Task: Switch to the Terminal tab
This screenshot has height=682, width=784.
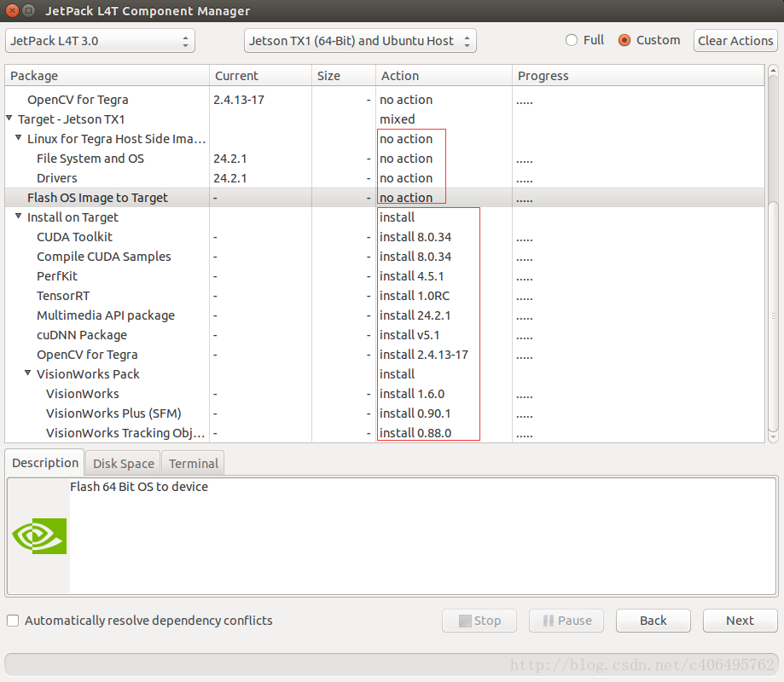Action: (x=194, y=464)
